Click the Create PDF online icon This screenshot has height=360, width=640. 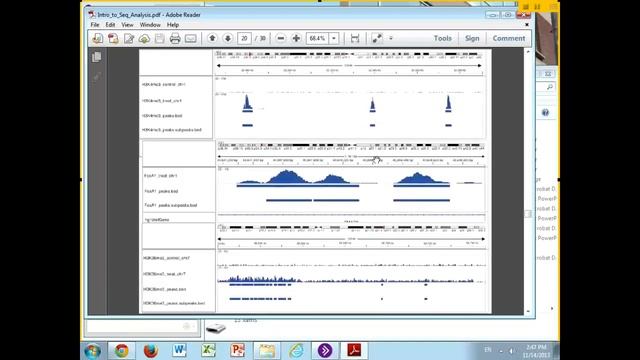click(x=113, y=38)
